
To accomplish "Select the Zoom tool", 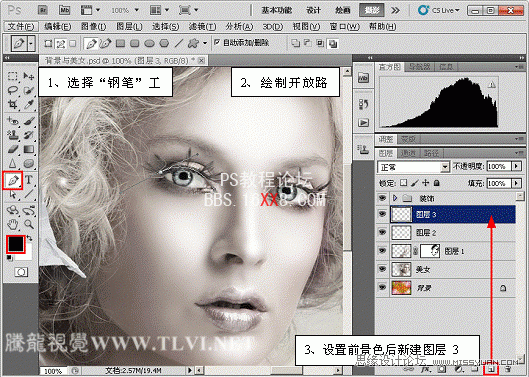I will [x=29, y=224].
